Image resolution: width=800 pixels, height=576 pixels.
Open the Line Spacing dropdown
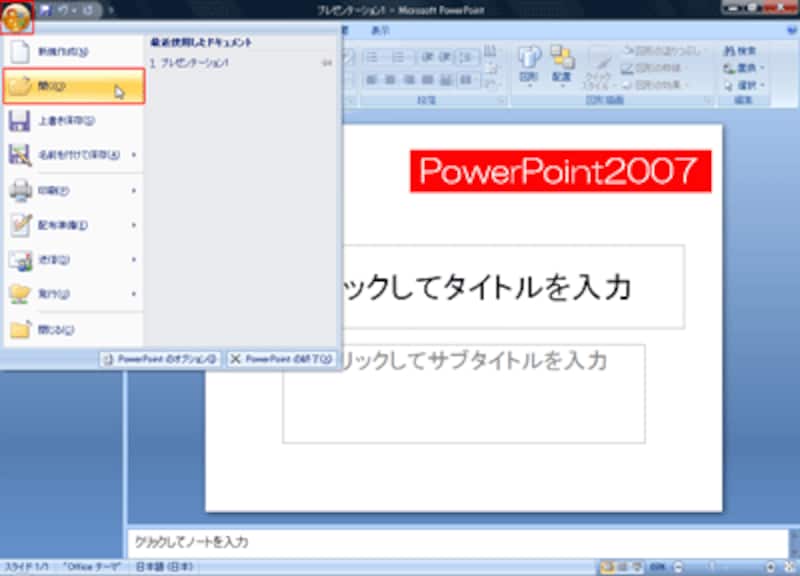(x=467, y=58)
